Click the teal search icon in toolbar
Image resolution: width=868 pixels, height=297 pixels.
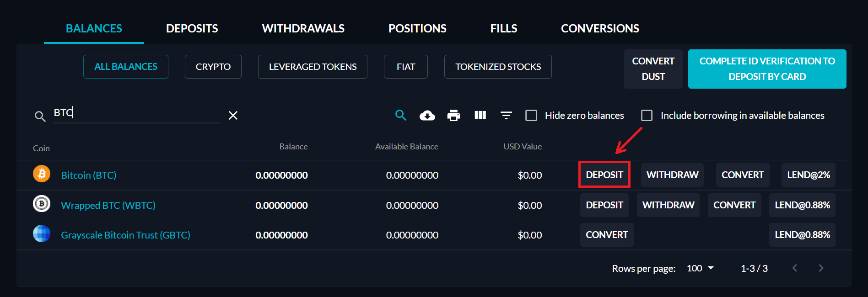point(400,115)
